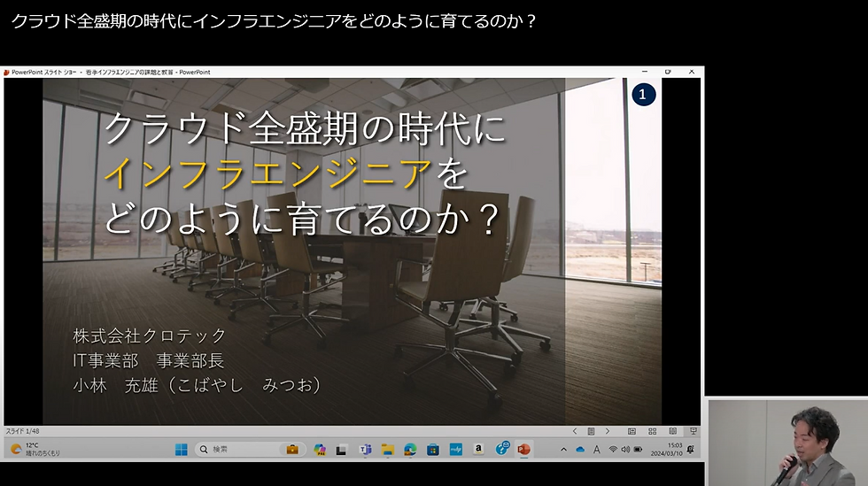This screenshot has width=868, height=486.
Task: Select the PowerPoint taskbar icon
Action: click(x=523, y=450)
